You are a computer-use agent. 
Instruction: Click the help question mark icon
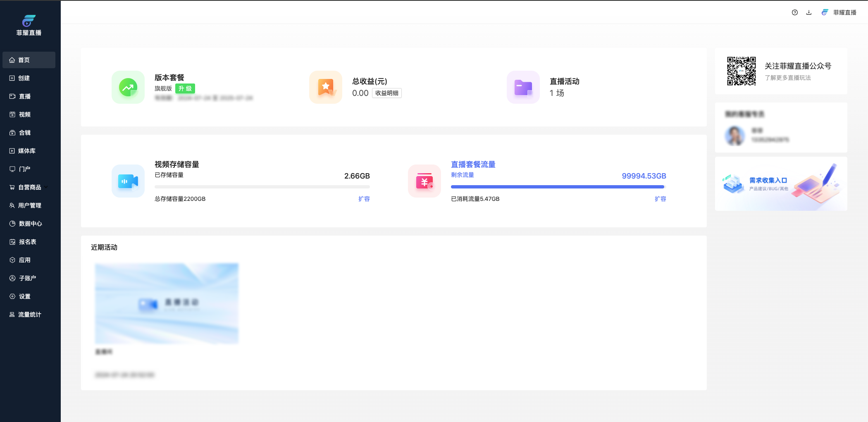pos(794,12)
